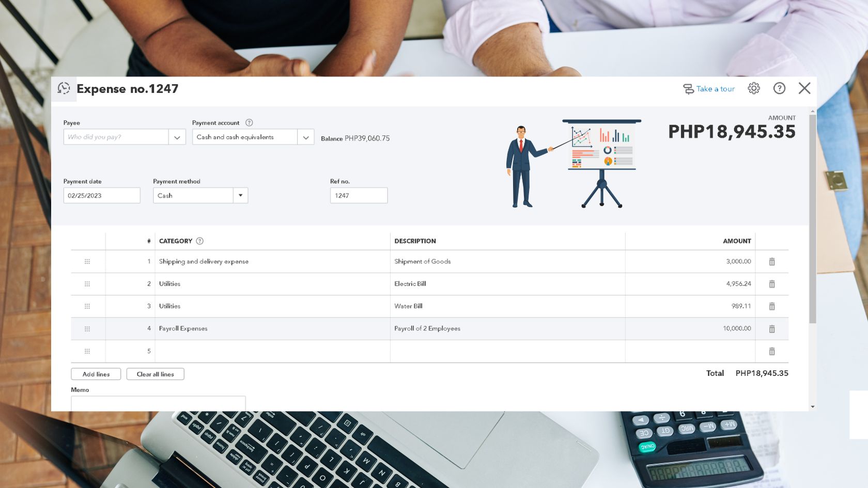Image resolution: width=868 pixels, height=488 pixels.
Task: Click the empty category cell in line 5
Action: click(273, 351)
